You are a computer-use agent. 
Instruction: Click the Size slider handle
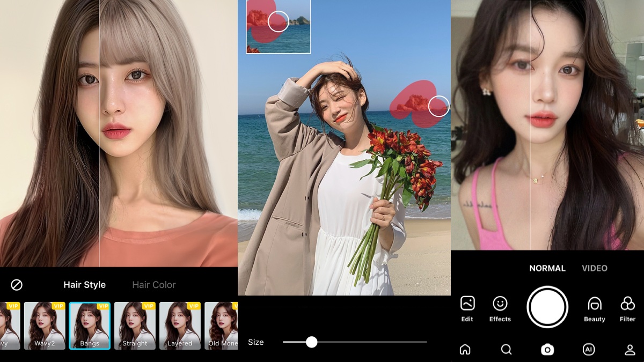(312, 342)
